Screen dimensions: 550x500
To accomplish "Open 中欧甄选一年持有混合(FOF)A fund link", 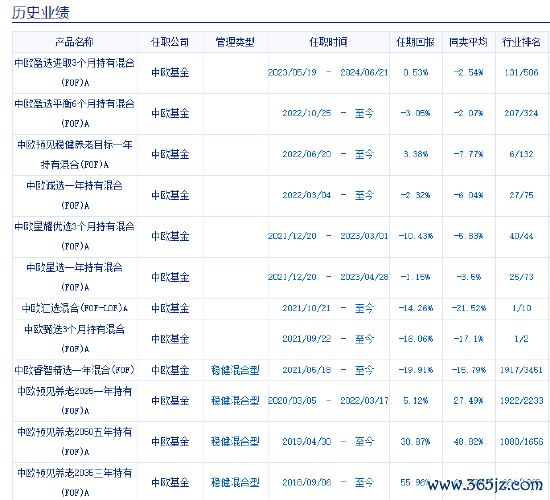I will coord(75,195).
